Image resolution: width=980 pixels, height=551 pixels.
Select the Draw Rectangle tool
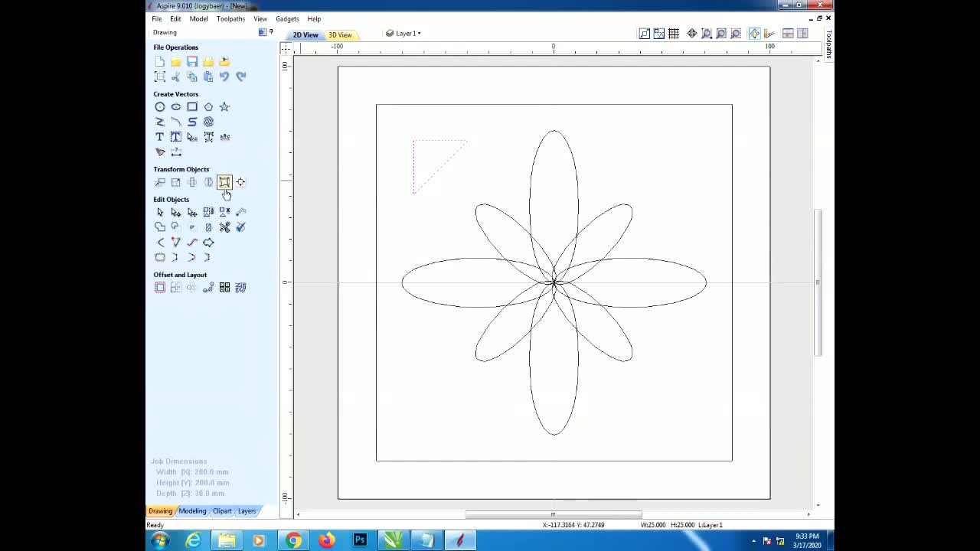click(192, 107)
